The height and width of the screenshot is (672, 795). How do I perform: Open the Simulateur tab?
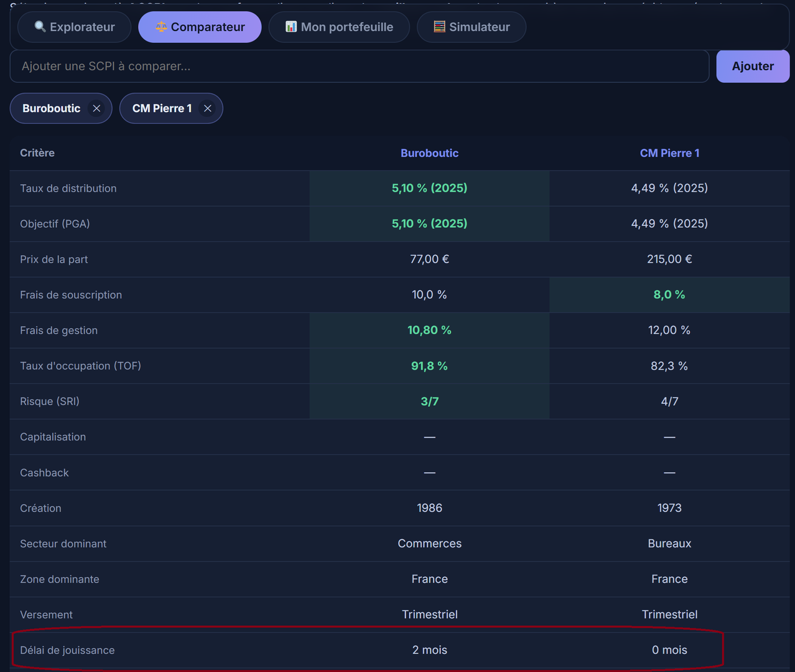[472, 27]
